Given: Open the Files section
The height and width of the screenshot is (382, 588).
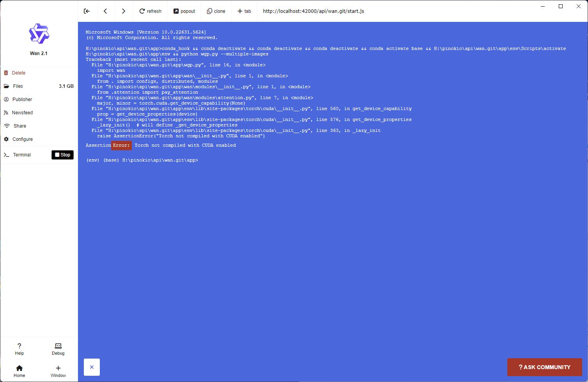Looking at the screenshot, I should (39, 86).
